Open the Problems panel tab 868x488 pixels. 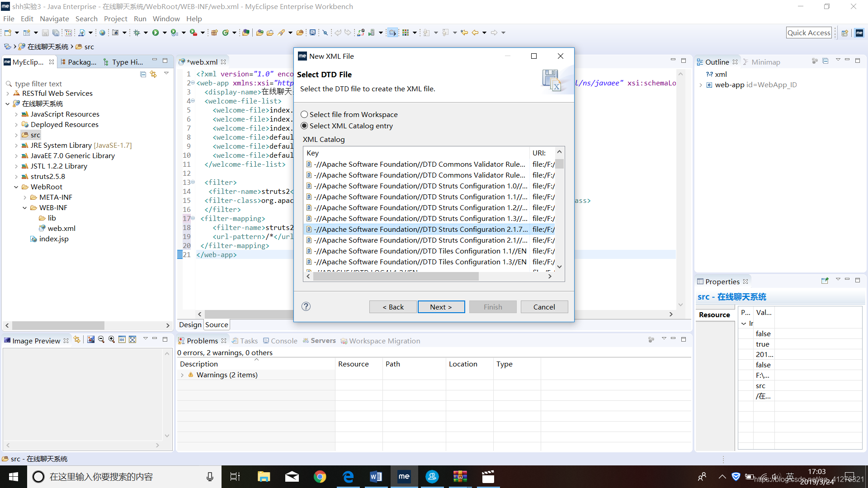[x=203, y=340]
